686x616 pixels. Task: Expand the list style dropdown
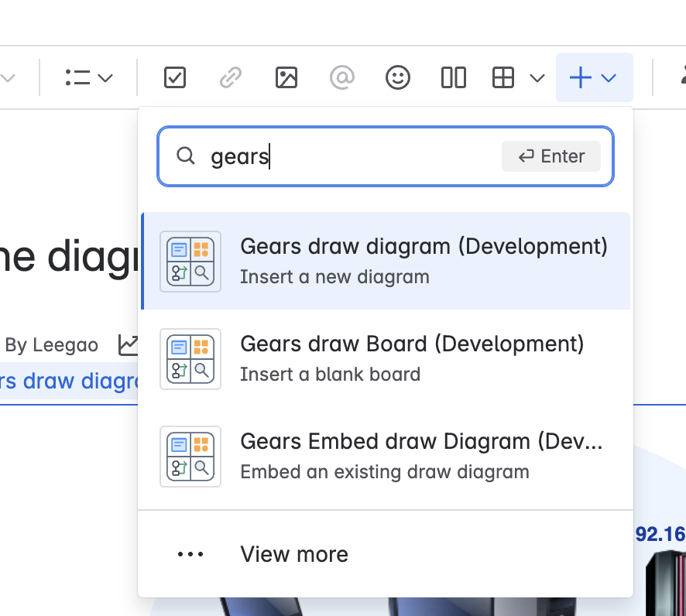click(x=105, y=78)
